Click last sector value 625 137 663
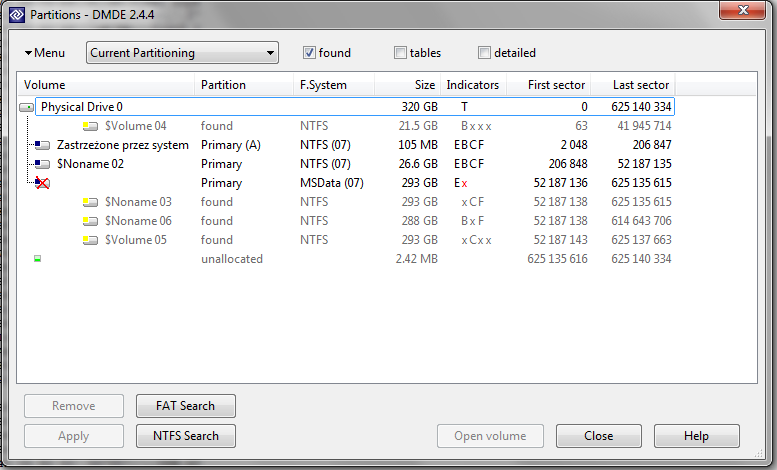The height and width of the screenshot is (470, 777). point(641,240)
